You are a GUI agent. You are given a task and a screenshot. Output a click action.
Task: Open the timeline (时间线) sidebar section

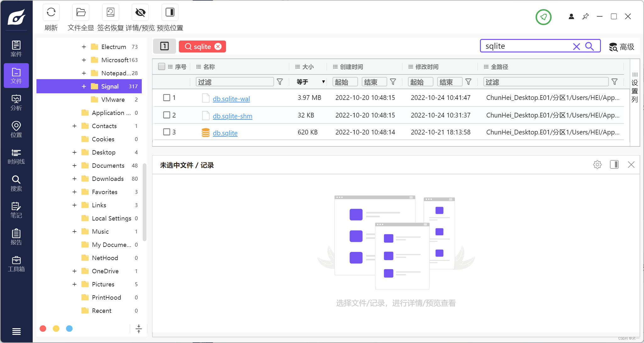(16, 156)
